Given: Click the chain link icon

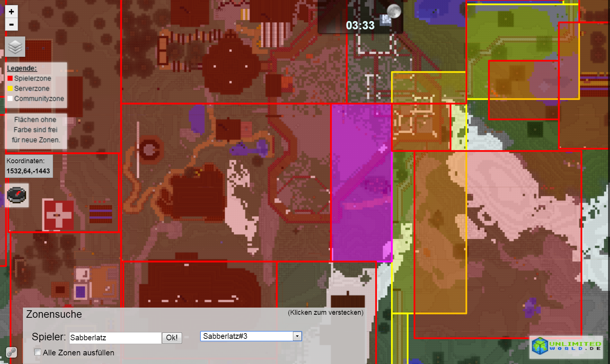Looking at the screenshot, I should 11,352.
